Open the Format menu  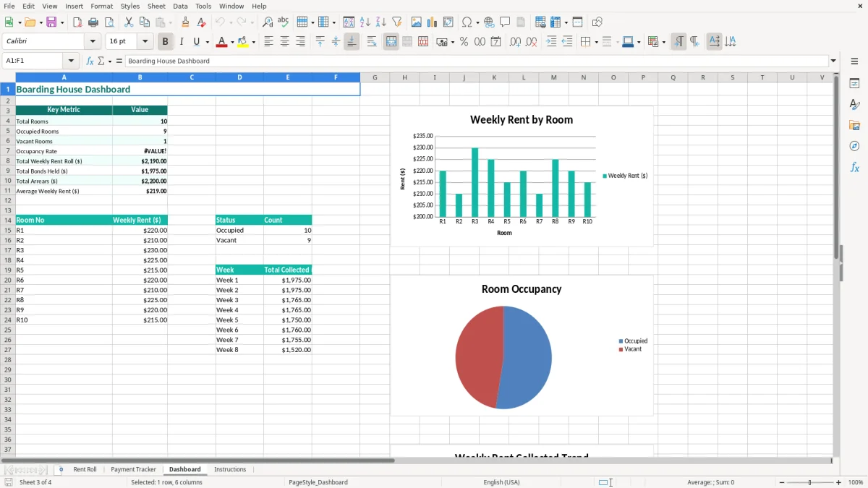[x=101, y=6]
